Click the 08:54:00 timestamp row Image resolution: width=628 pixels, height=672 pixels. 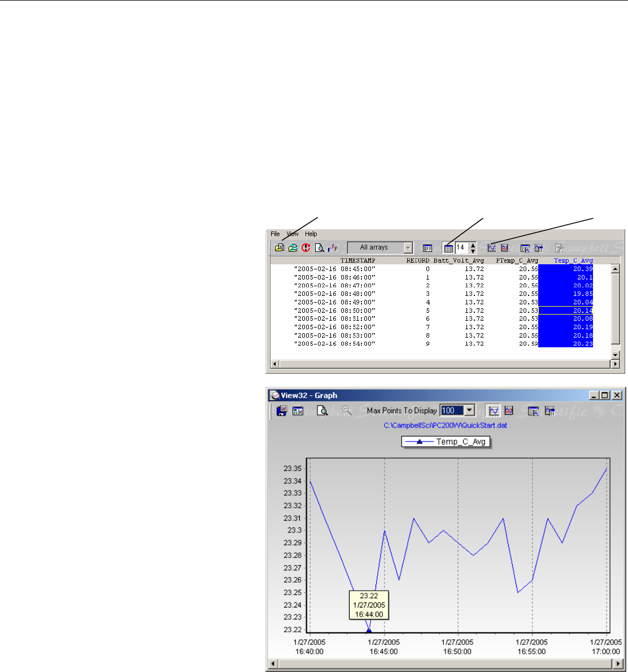335,344
